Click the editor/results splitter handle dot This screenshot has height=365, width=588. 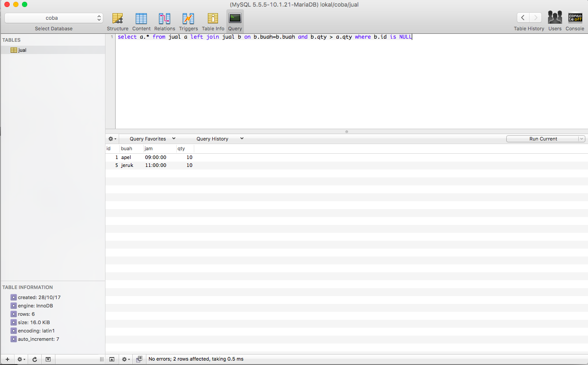tap(347, 131)
